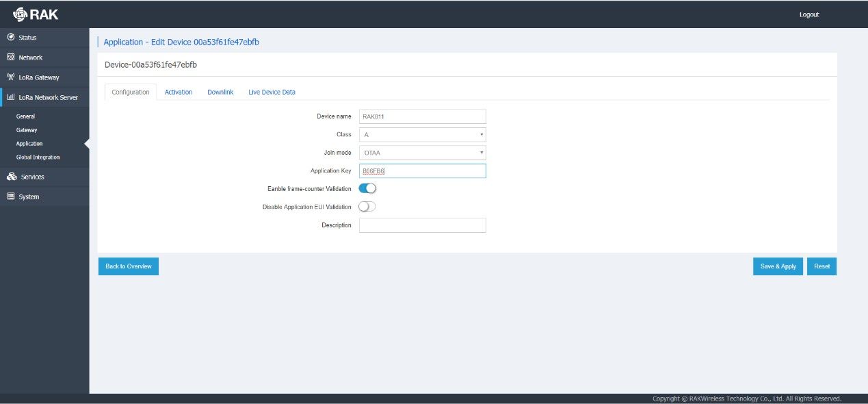
Task: Turn off frame-counter Validation switch
Action: (367, 188)
